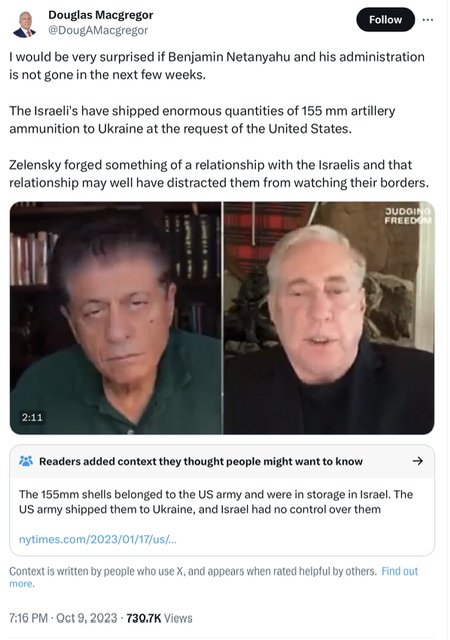
Task: Click the Judging Freedom watermark on the video
Action: click(x=407, y=216)
